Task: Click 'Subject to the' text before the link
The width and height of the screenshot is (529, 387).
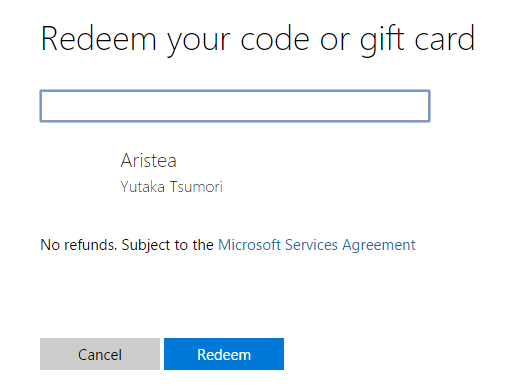Action: click(x=167, y=245)
